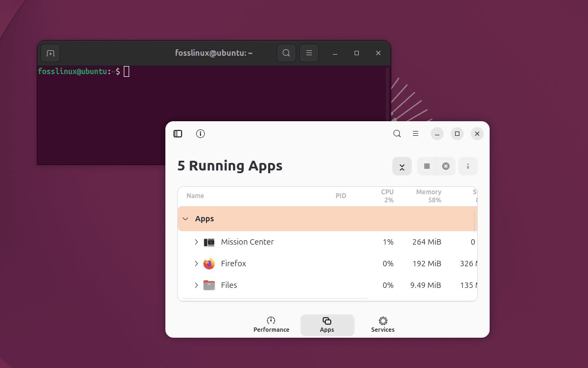Stop the selected app button

click(x=427, y=166)
